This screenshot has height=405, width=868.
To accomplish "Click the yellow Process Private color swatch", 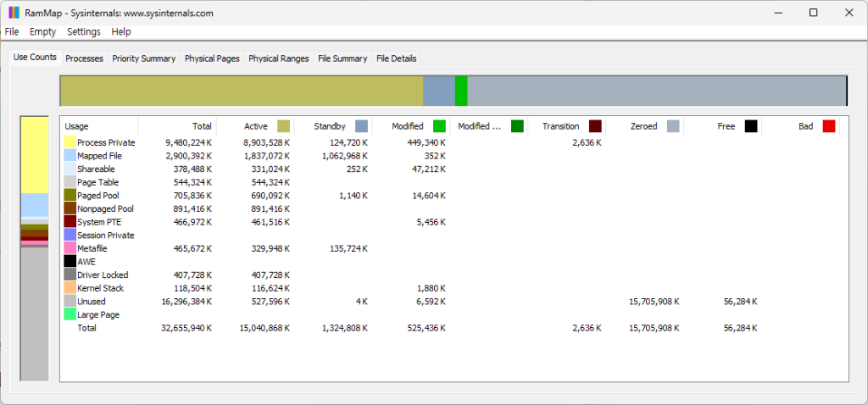I will coord(70,142).
